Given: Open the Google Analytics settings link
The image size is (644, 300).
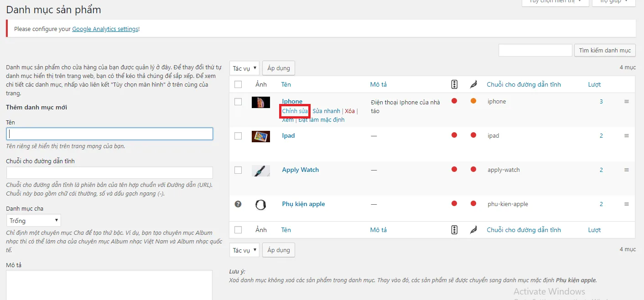Looking at the screenshot, I should pos(105,29).
